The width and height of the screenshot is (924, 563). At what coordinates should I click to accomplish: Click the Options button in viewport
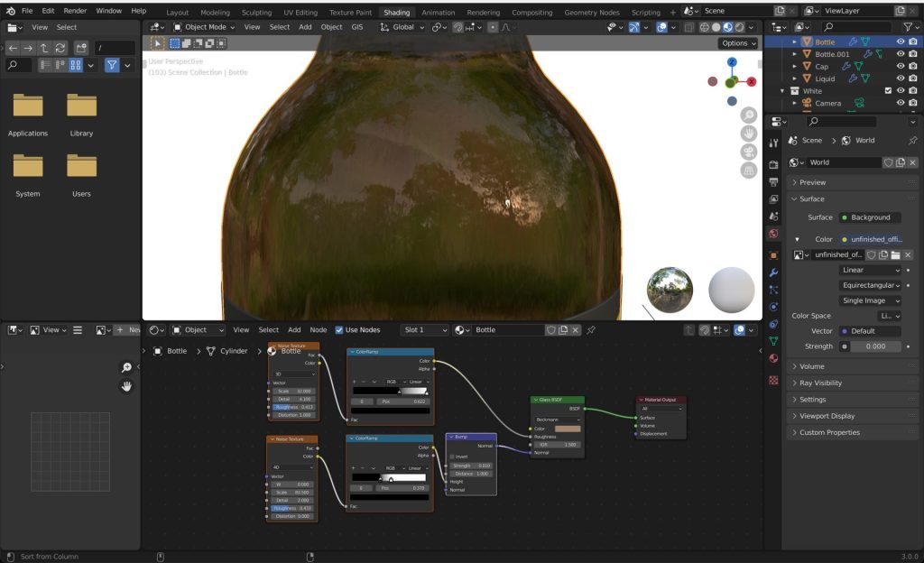(x=737, y=42)
